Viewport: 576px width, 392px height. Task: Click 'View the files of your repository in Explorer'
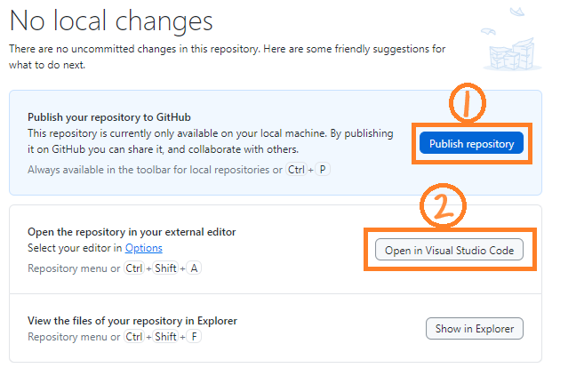click(x=132, y=321)
